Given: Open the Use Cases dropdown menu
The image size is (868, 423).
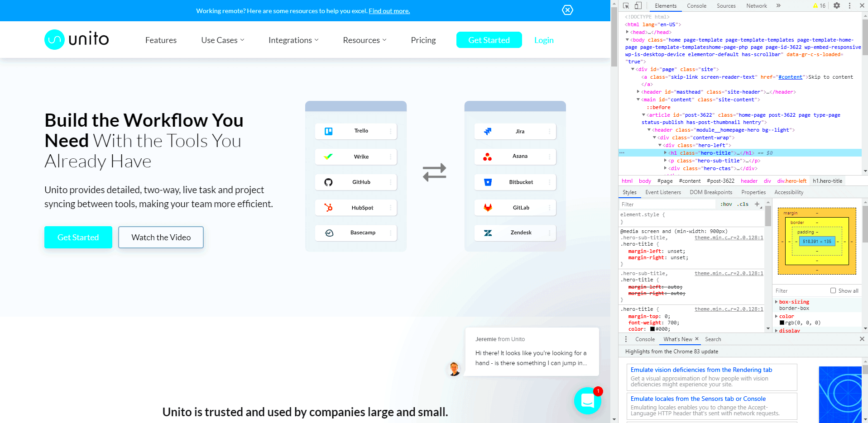Looking at the screenshot, I should click(x=223, y=40).
